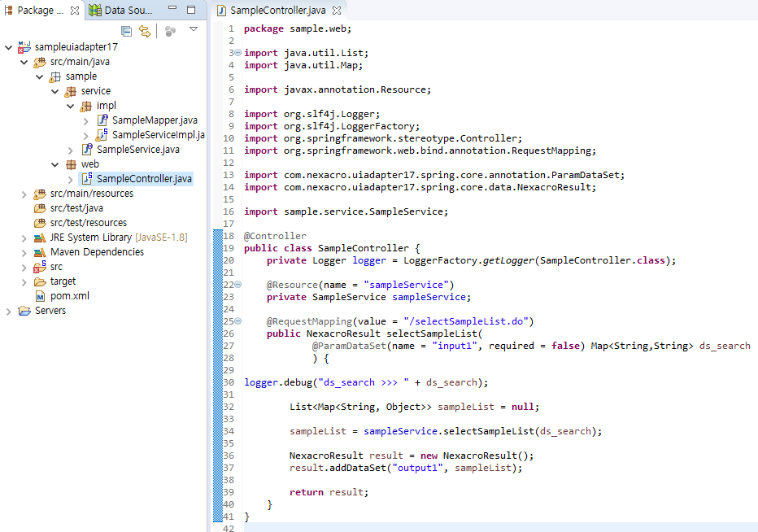The width and height of the screenshot is (758, 532).
Task: Toggle fold marker at line 22 @Resource
Action: coord(237,285)
